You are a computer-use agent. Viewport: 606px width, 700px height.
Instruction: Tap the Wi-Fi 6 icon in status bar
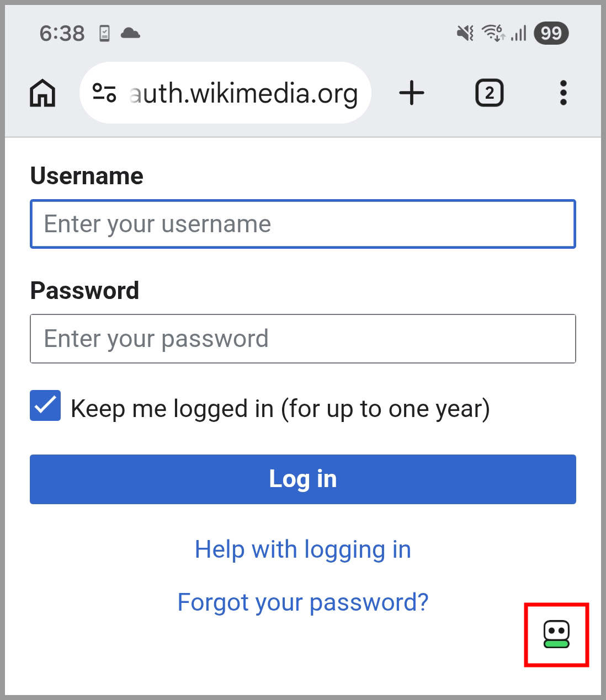coord(495,33)
